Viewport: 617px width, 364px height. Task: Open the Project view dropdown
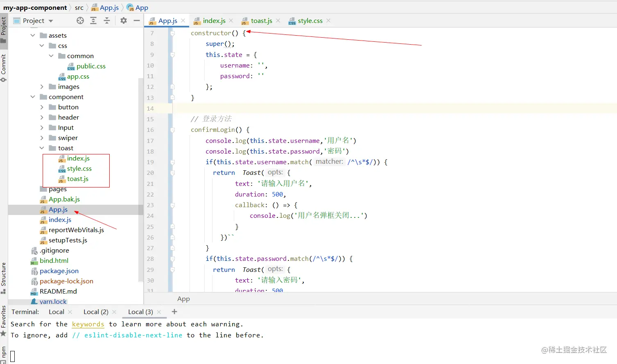tap(51, 21)
